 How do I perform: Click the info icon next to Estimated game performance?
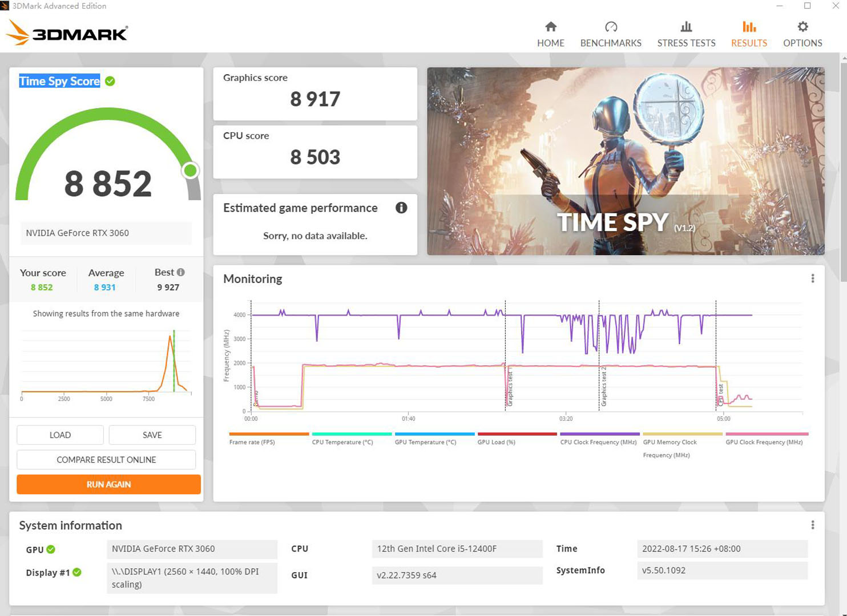coord(401,208)
